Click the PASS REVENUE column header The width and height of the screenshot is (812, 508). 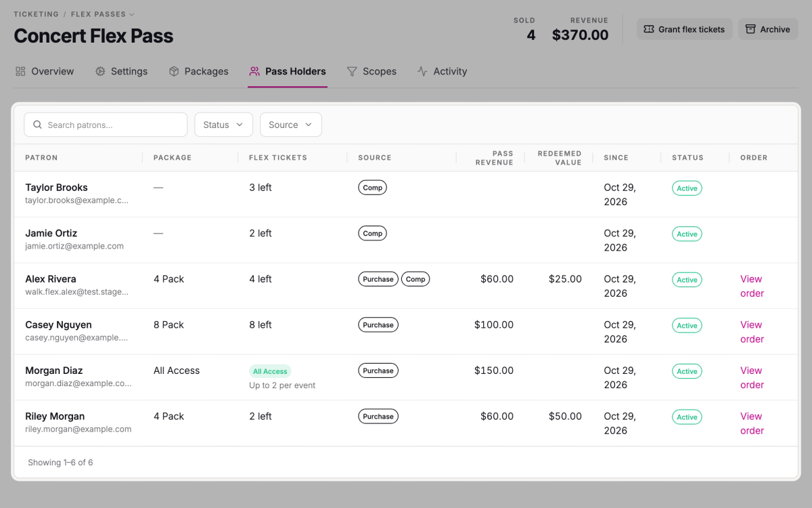pos(495,158)
